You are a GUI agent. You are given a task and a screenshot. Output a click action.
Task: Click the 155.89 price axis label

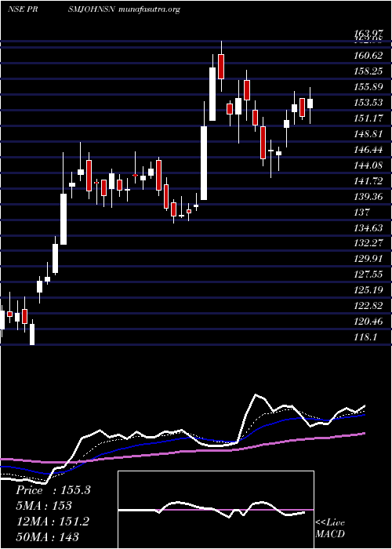coord(368,87)
